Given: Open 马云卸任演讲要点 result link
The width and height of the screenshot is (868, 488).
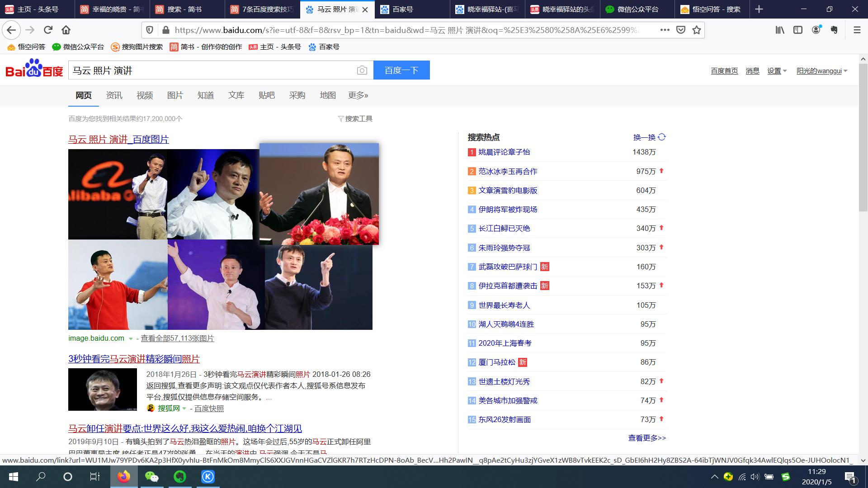Looking at the screenshot, I should [185, 428].
